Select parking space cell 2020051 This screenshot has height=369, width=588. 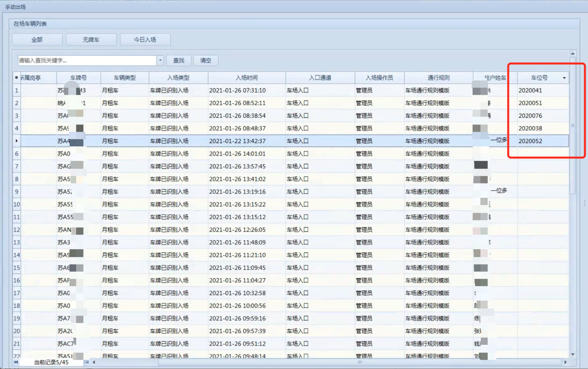tap(543, 103)
